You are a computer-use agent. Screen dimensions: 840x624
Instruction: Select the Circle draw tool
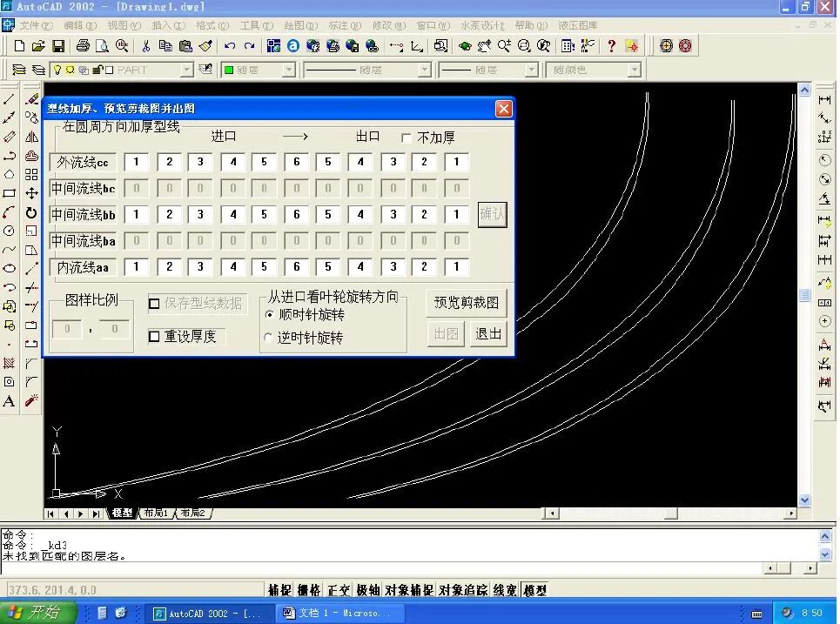pyautogui.click(x=9, y=231)
